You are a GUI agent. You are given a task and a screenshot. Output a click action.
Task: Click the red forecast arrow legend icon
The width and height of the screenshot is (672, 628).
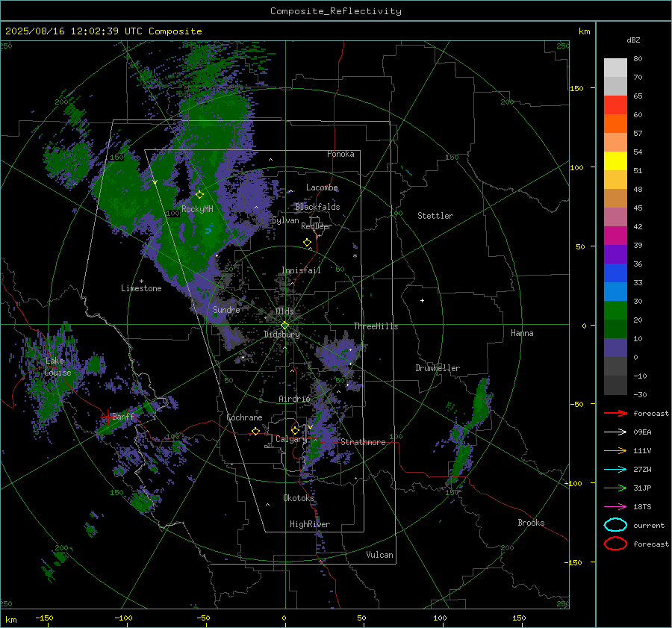pos(615,413)
